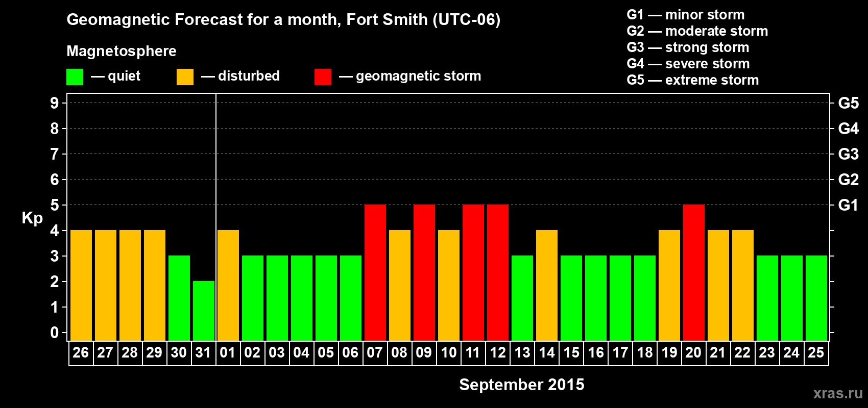The height and width of the screenshot is (408, 868).
Task: Click the green quiet legend swatch
Action: coord(75,77)
